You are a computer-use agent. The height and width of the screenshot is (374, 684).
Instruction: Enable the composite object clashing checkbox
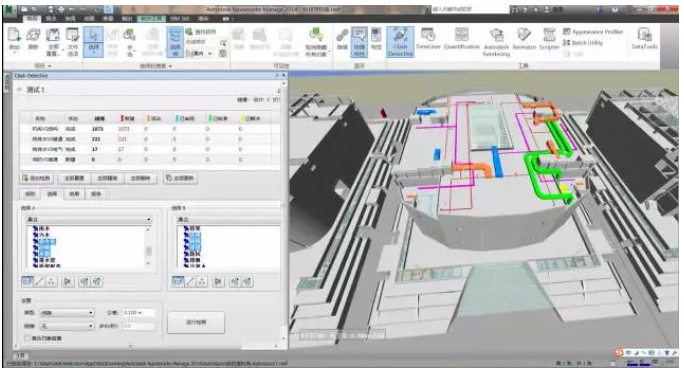click(28, 338)
